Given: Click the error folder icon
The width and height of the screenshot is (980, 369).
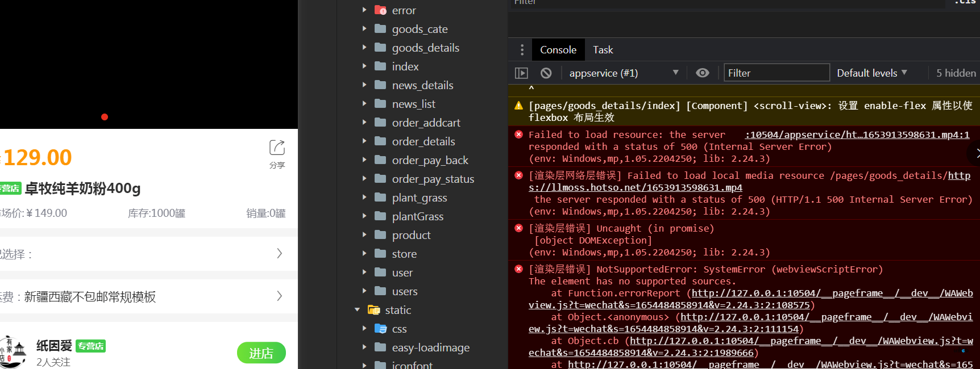Looking at the screenshot, I should tap(381, 10).
